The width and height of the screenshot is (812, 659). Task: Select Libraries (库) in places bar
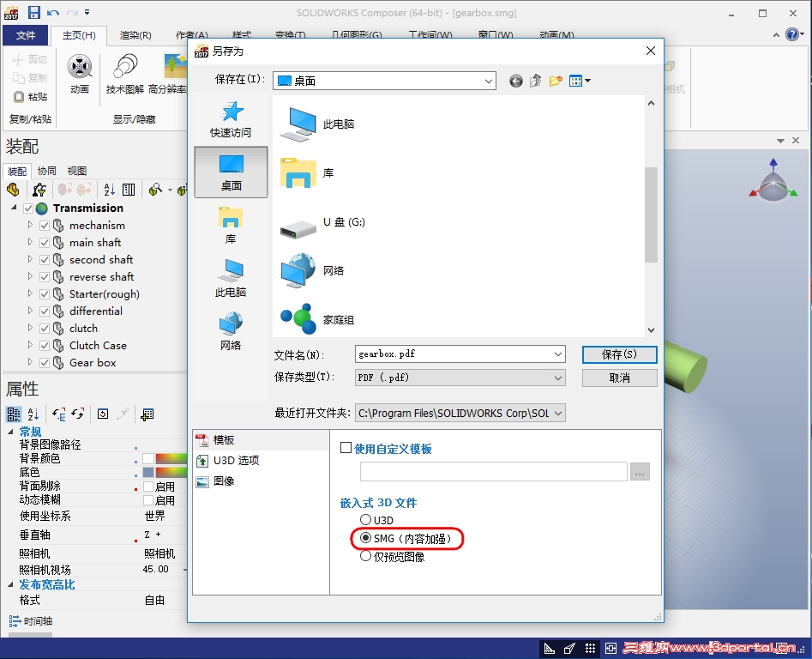pos(231,226)
